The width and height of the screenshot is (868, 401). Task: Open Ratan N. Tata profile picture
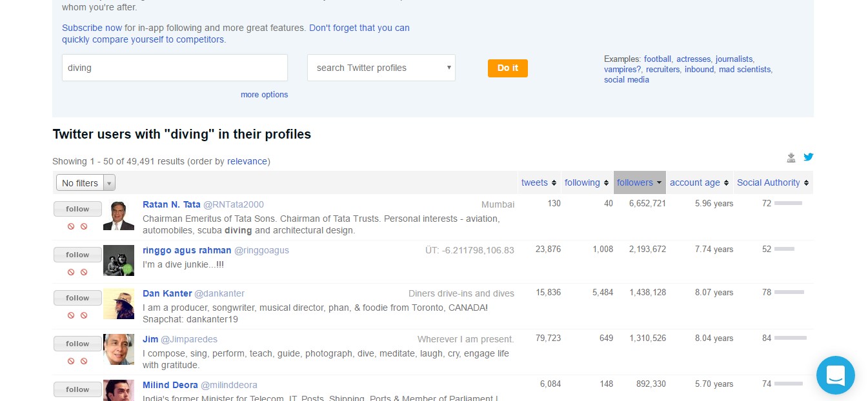click(119, 215)
